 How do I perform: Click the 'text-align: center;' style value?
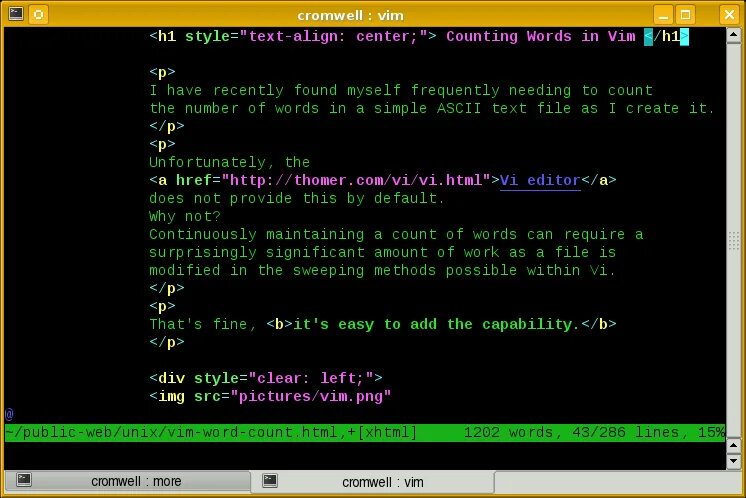pos(333,37)
